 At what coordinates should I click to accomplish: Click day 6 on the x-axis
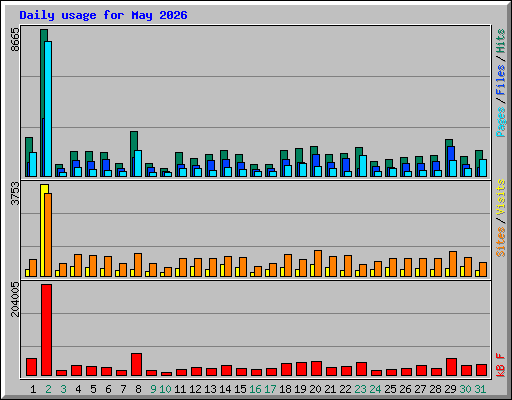click(x=108, y=389)
